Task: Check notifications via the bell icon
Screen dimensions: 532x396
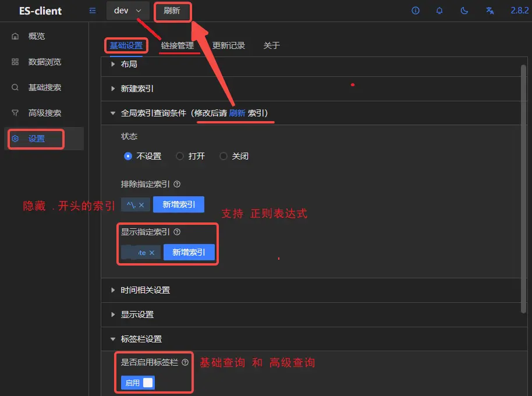Action: (439, 10)
